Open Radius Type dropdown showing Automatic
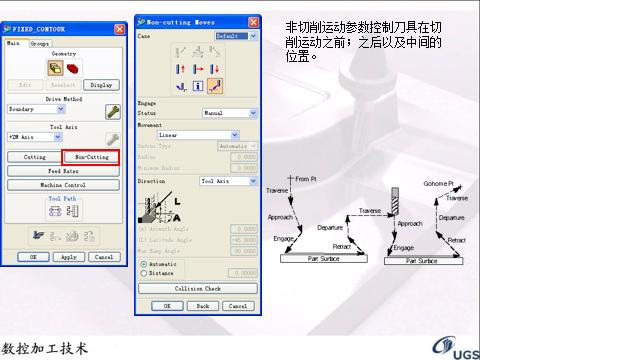The height and width of the screenshot is (360, 640). [238, 146]
